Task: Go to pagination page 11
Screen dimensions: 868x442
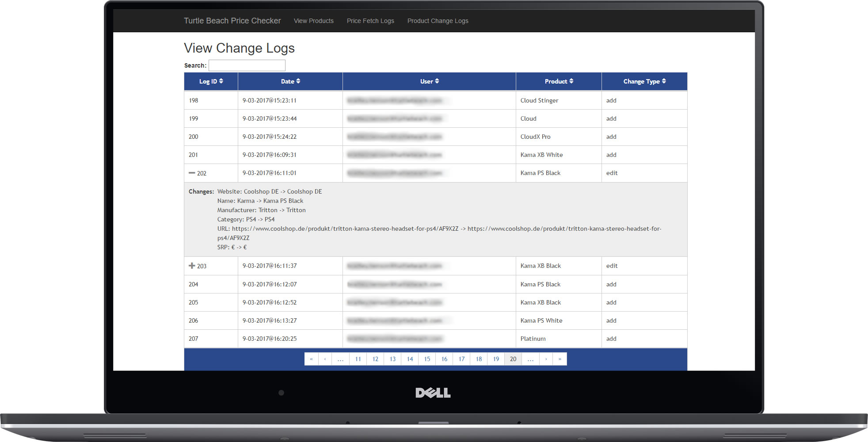Action: (x=358, y=359)
